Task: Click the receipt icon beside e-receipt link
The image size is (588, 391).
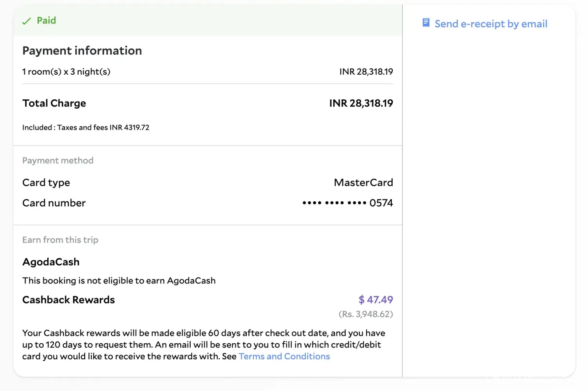Action: click(x=426, y=23)
